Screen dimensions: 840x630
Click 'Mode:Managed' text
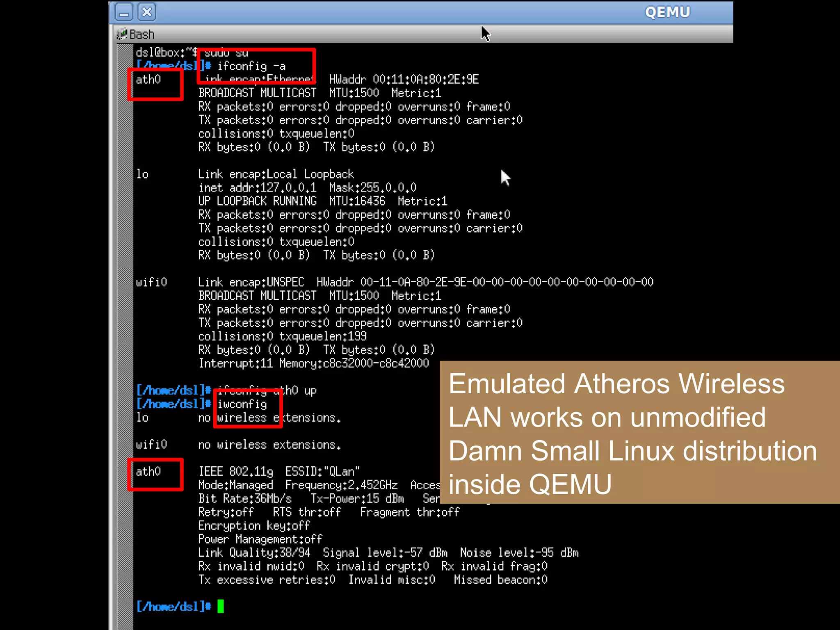tap(235, 485)
